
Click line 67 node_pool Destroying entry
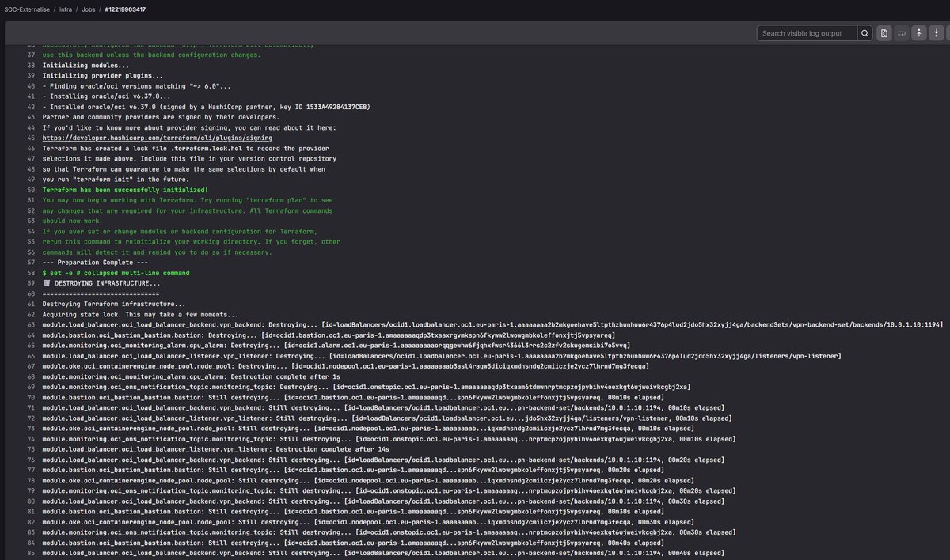coord(346,366)
